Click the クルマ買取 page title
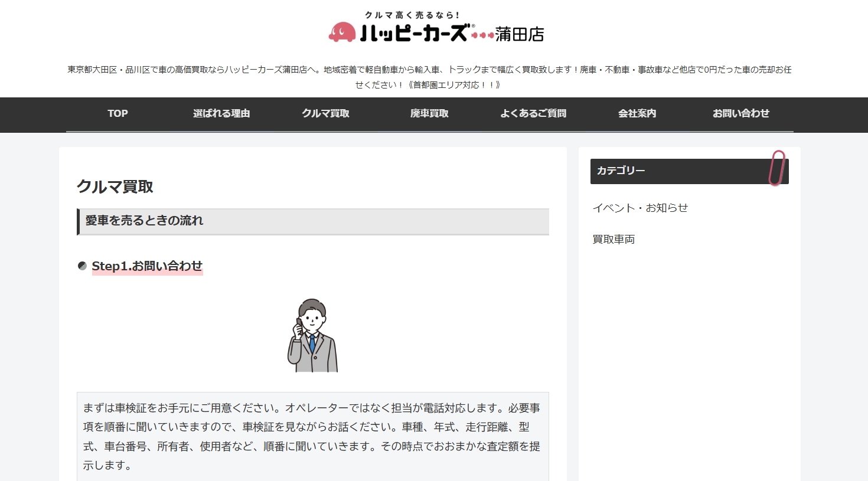The height and width of the screenshot is (481, 868). click(x=115, y=186)
